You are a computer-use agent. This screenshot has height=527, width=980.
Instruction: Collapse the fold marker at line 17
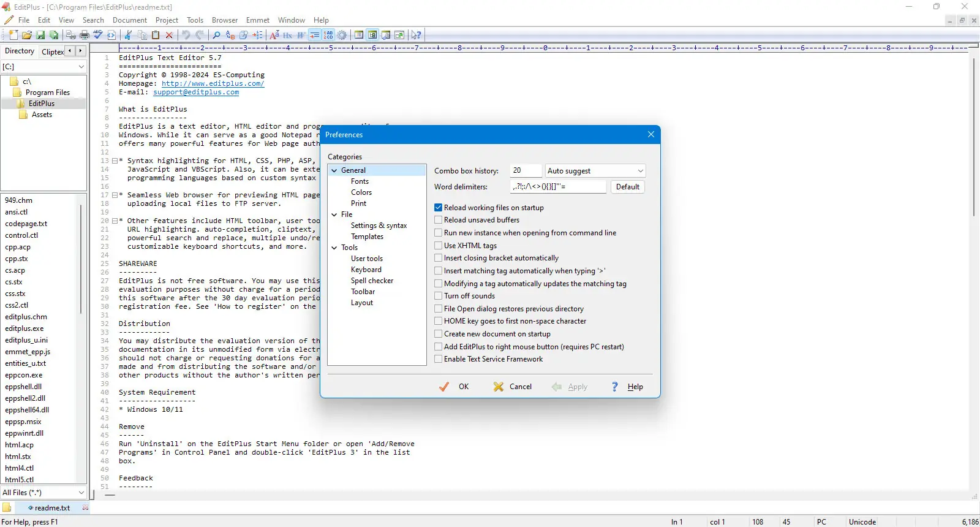coord(115,195)
